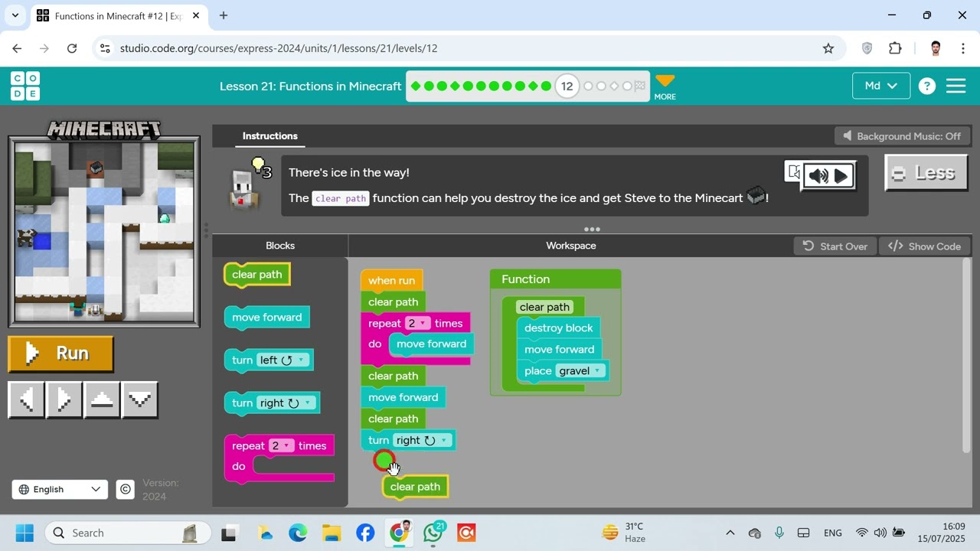Viewport: 980px width, 551px height.
Task: Click the down arrow control button
Action: (140, 399)
